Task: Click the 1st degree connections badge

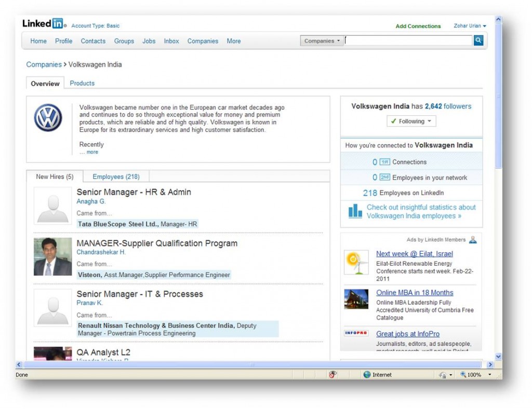Action: coord(384,162)
